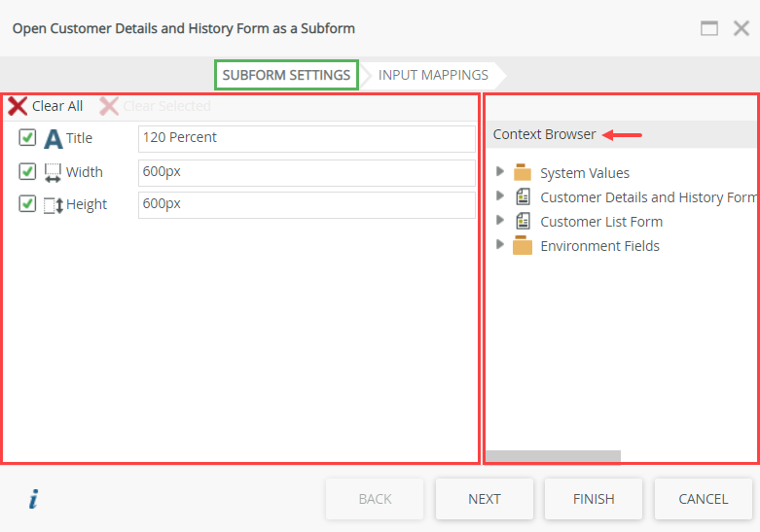Uncheck the Title checkbox
This screenshot has height=532, width=760.
[27, 137]
